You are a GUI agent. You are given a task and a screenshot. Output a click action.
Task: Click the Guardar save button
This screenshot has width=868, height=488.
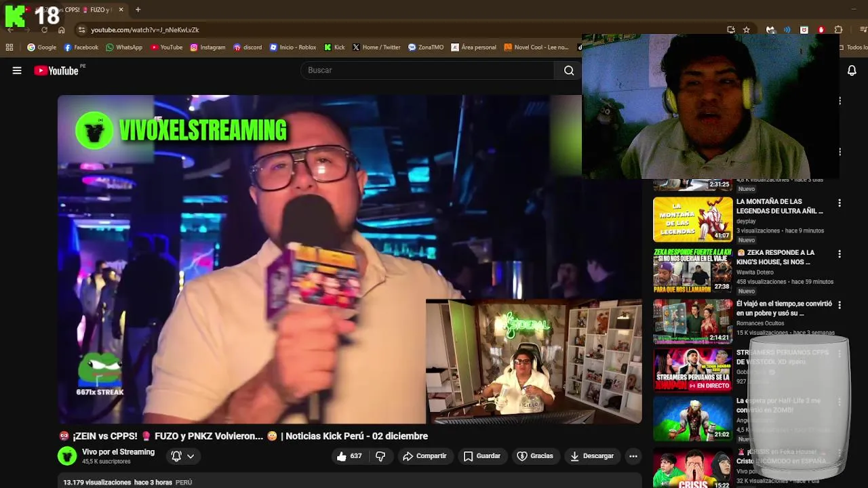481,456
